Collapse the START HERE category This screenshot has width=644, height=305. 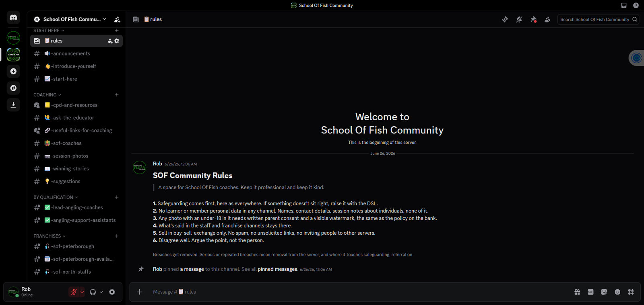(49, 31)
